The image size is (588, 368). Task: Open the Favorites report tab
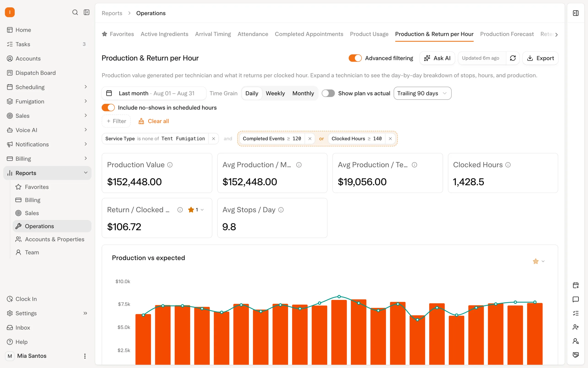coord(118,34)
